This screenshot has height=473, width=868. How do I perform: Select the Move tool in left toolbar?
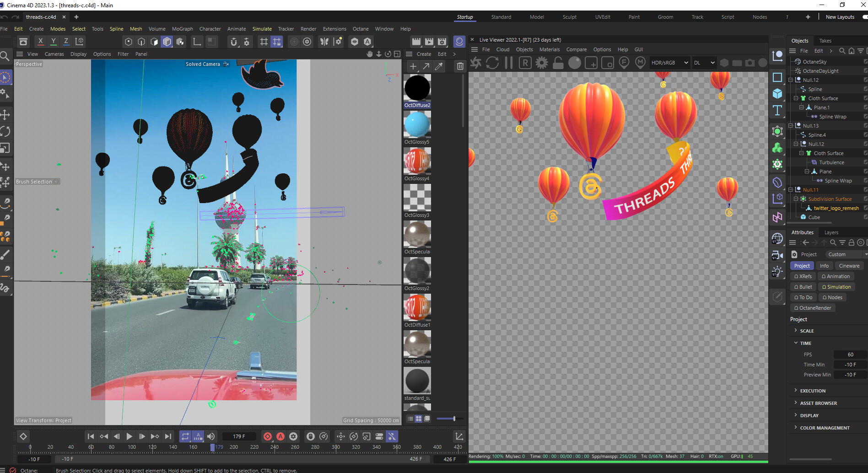[x=5, y=114]
